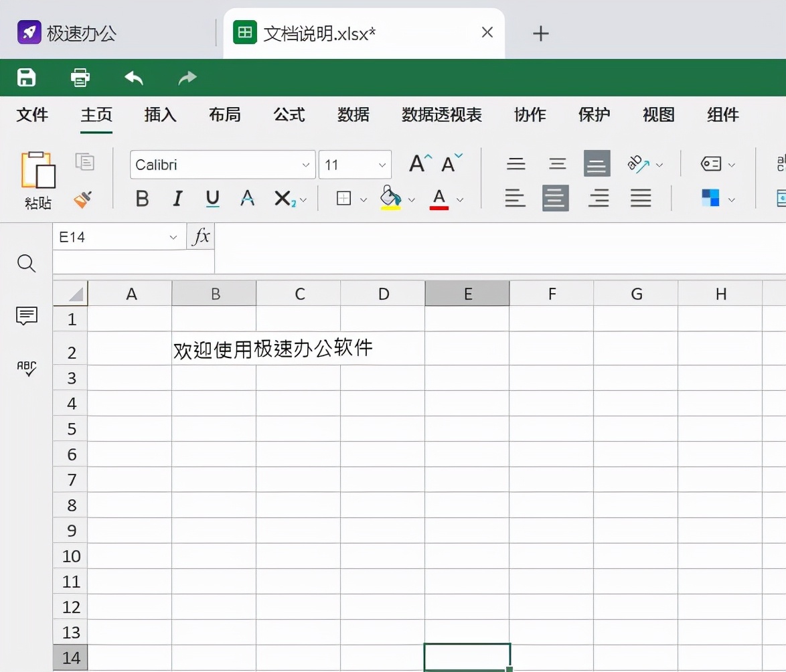The image size is (786, 672).
Task: Toggle bold formatting
Action: tap(141, 199)
